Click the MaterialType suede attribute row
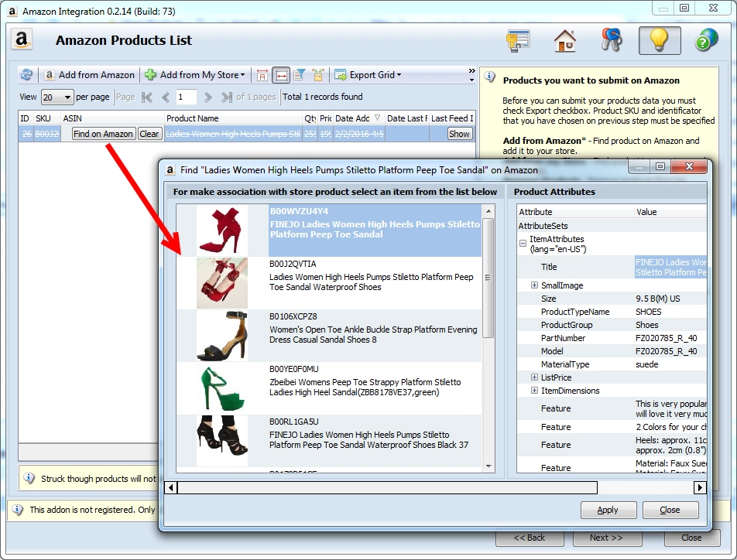The height and width of the screenshot is (560, 737). click(x=612, y=364)
